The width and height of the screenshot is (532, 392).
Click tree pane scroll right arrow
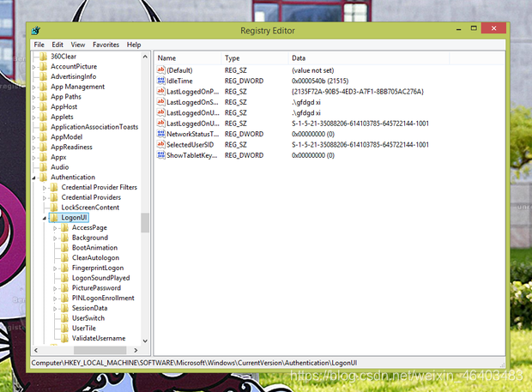tap(136, 350)
